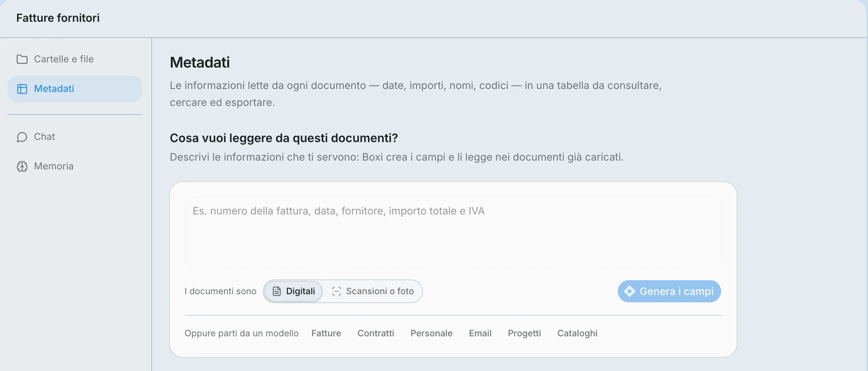
Task: Select Metadati in the sidebar
Action: click(x=75, y=89)
